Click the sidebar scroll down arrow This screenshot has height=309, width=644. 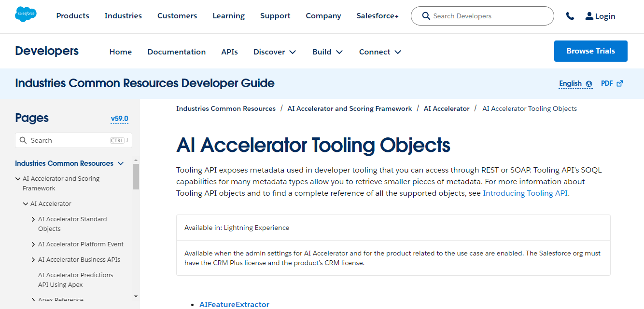coord(136,296)
